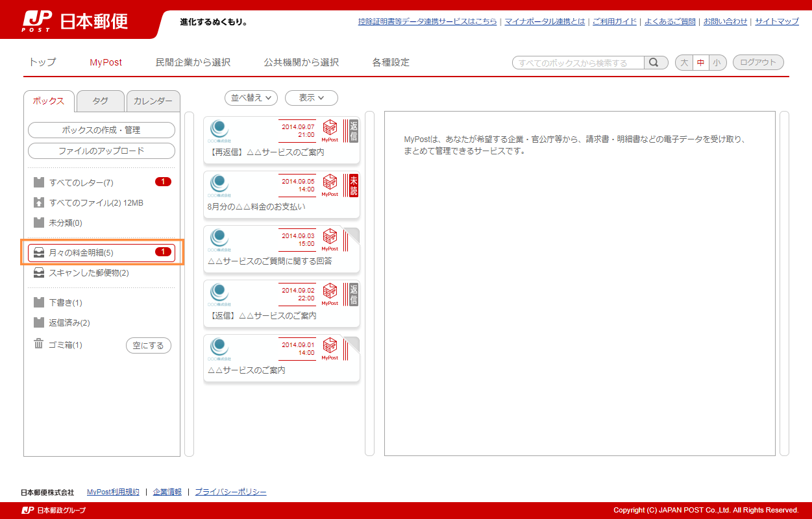Open 控除証明書等データ連携サービスはこちら link
The width and height of the screenshot is (812, 519).
428,21
